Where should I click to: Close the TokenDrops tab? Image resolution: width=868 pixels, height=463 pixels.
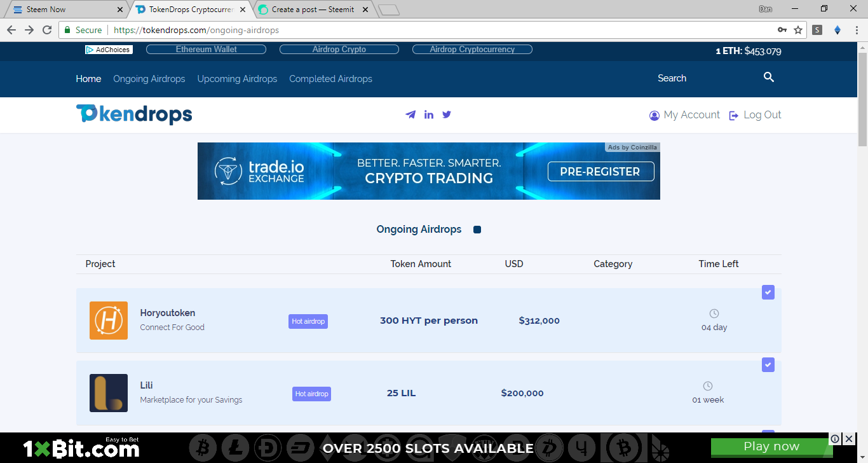(x=243, y=10)
